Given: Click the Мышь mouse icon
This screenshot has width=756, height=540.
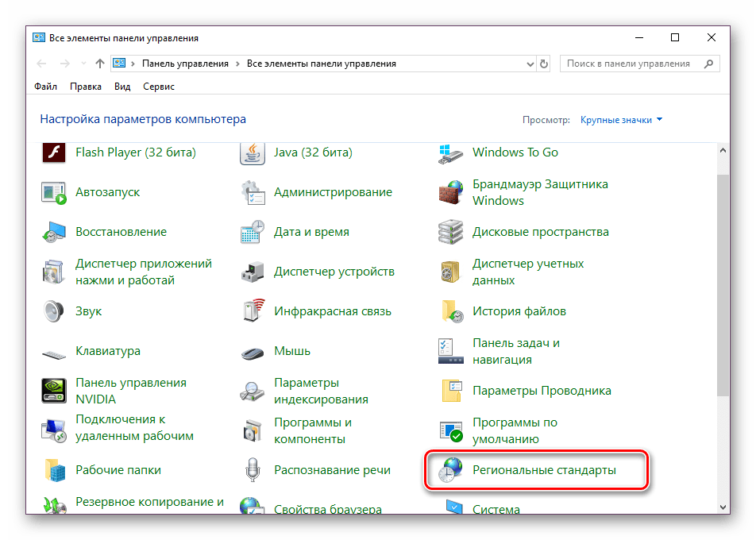Looking at the screenshot, I should 253,353.
